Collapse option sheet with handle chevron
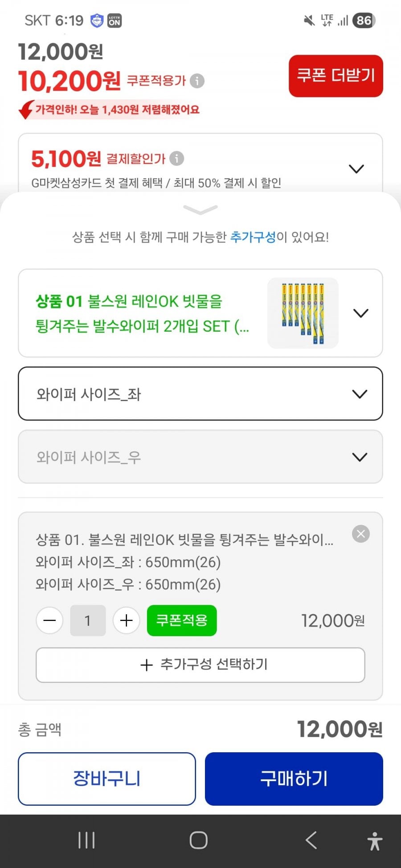Image resolution: width=401 pixels, height=868 pixels. (200, 209)
